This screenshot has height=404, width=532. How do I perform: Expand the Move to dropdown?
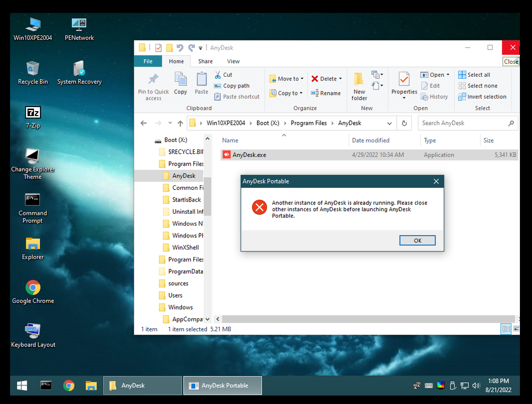302,79
